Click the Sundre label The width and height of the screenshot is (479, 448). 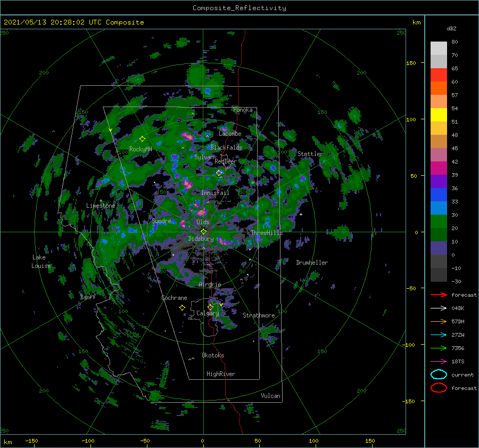click(x=161, y=221)
